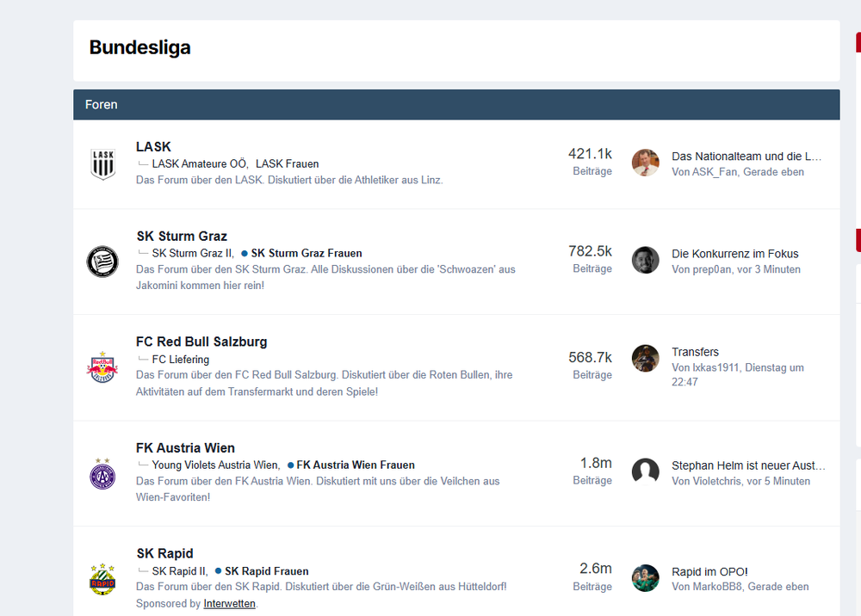Click the FK Austria Wien crest
The image size is (861, 616).
click(102, 473)
